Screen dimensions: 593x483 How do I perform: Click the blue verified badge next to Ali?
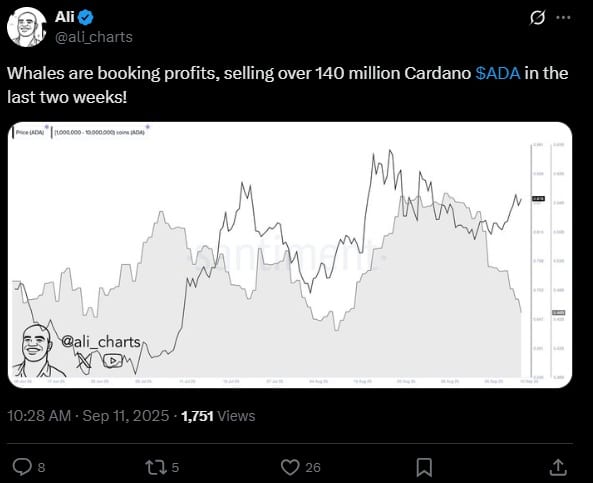[x=86, y=17]
